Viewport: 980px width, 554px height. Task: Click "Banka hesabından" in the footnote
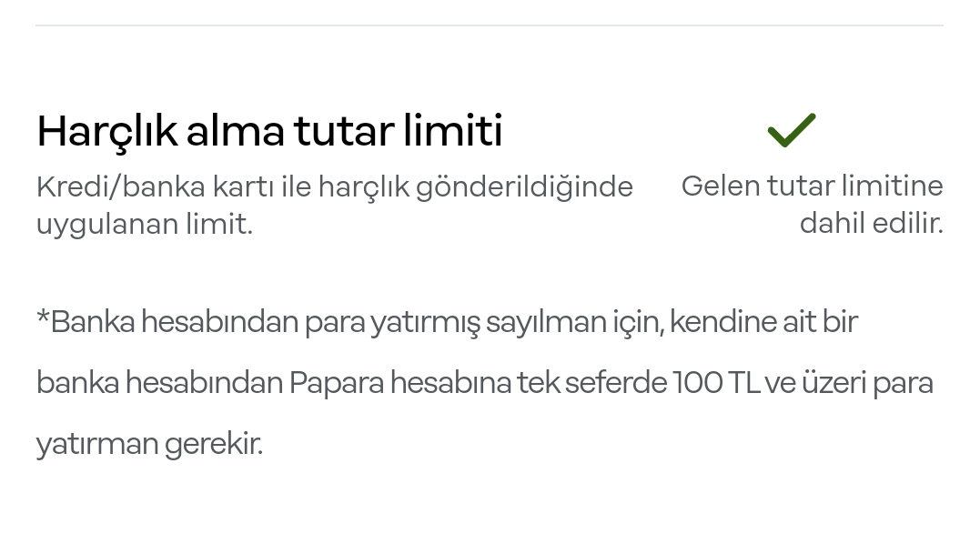[175, 322]
